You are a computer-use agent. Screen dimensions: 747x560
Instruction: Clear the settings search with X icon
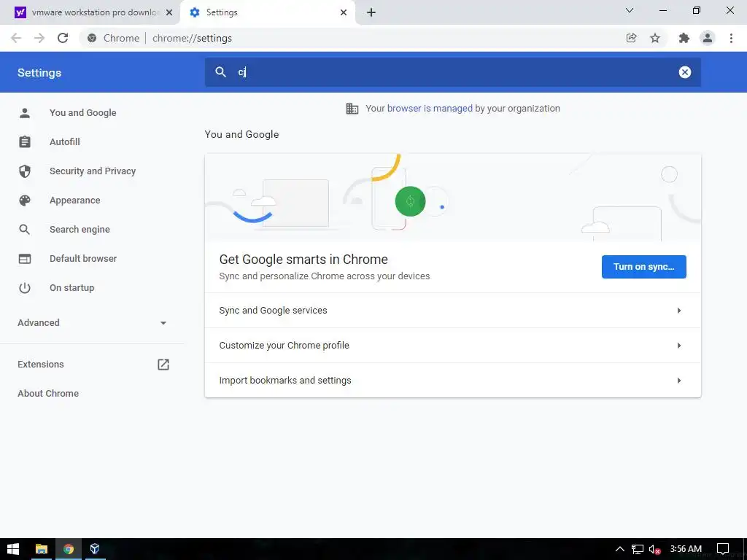(684, 72)
